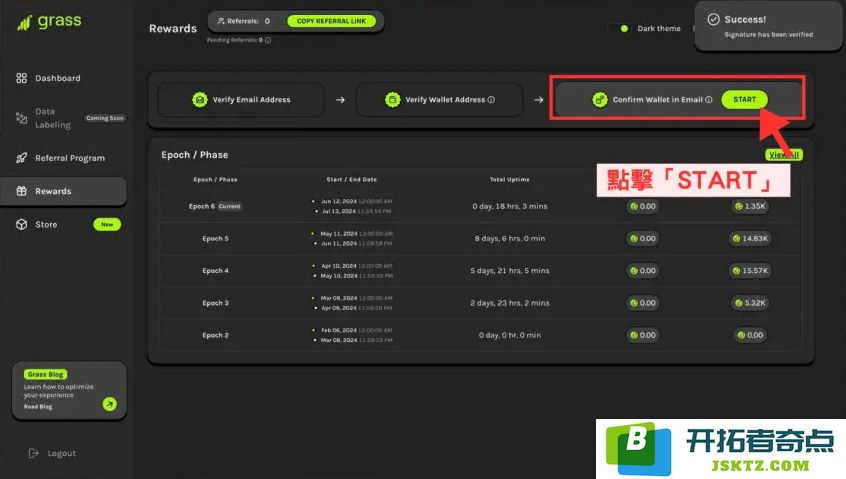Copy referral link button

(331, 21)
